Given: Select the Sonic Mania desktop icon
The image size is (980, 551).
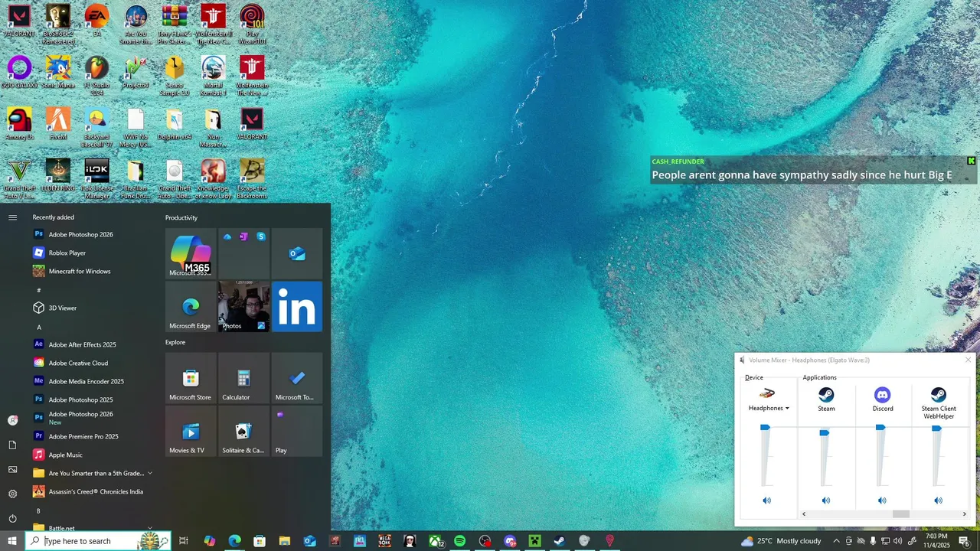Looking at the screenshot, I should (x=58, y=73).
